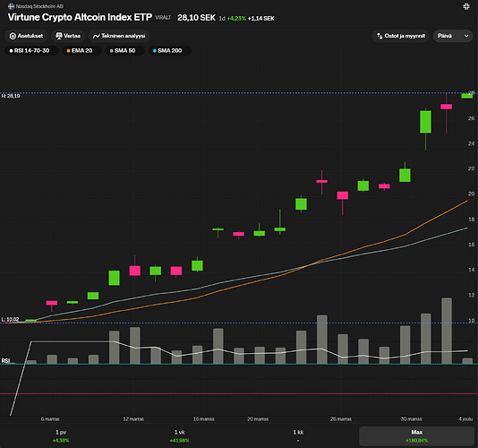Select the Max time range tab
Screen dimensions: 478x448
click(x=417, y=436)
